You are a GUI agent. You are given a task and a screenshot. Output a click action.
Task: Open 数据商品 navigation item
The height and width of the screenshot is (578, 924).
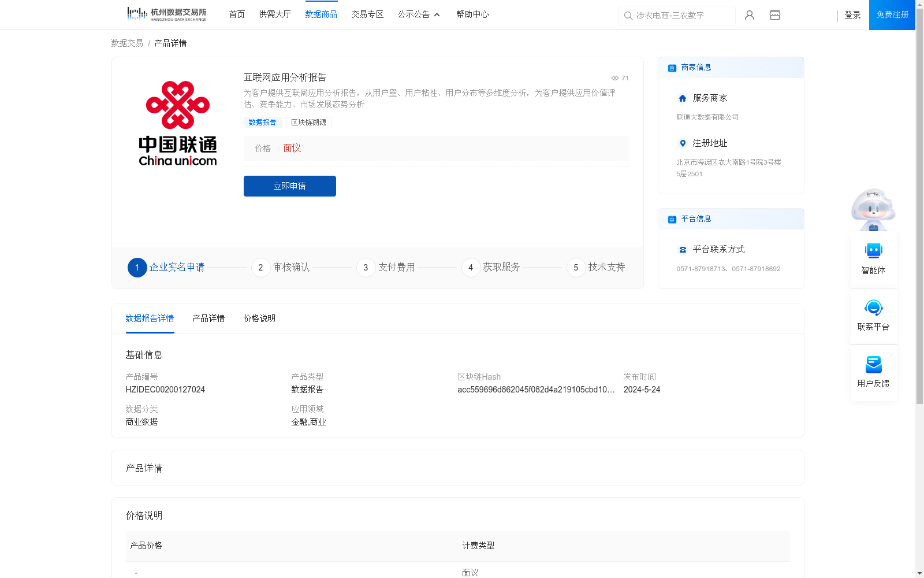tap(321, 14)
